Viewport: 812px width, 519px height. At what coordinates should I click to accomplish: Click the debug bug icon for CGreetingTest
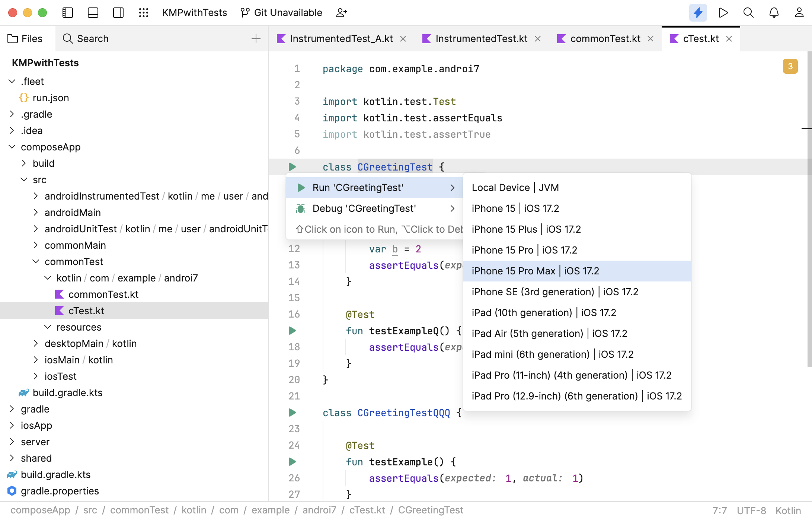coord(300,208)
